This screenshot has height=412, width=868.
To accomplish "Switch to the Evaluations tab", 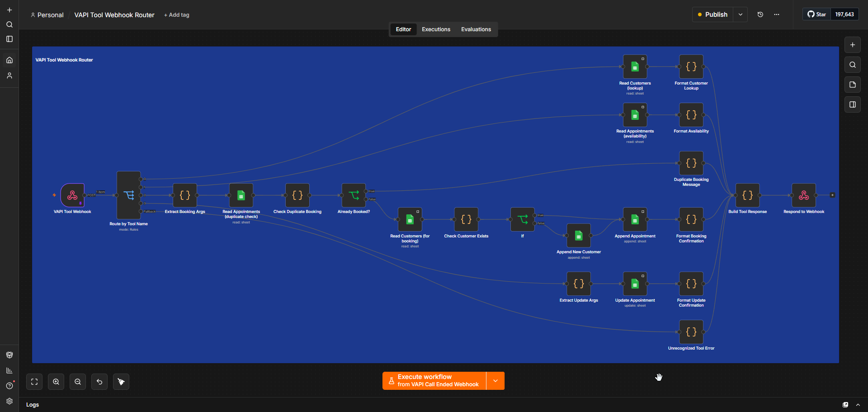I will pos(476,29).
